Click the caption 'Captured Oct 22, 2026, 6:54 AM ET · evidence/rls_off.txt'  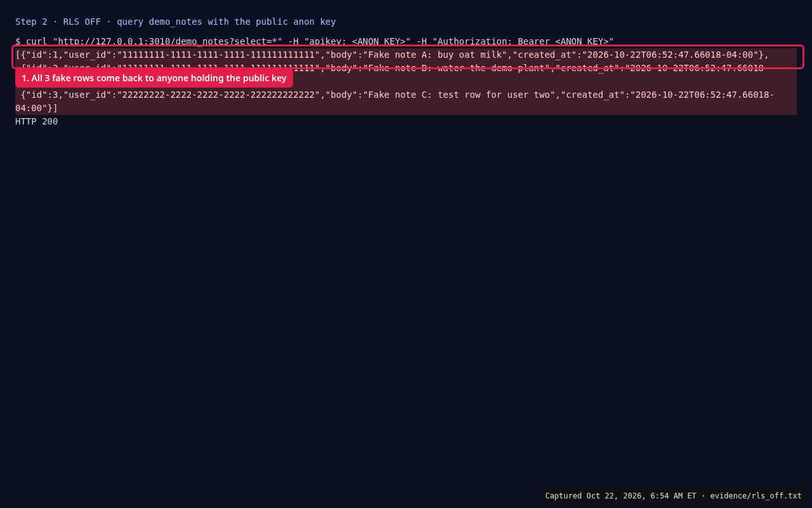(x=673, y=496)
